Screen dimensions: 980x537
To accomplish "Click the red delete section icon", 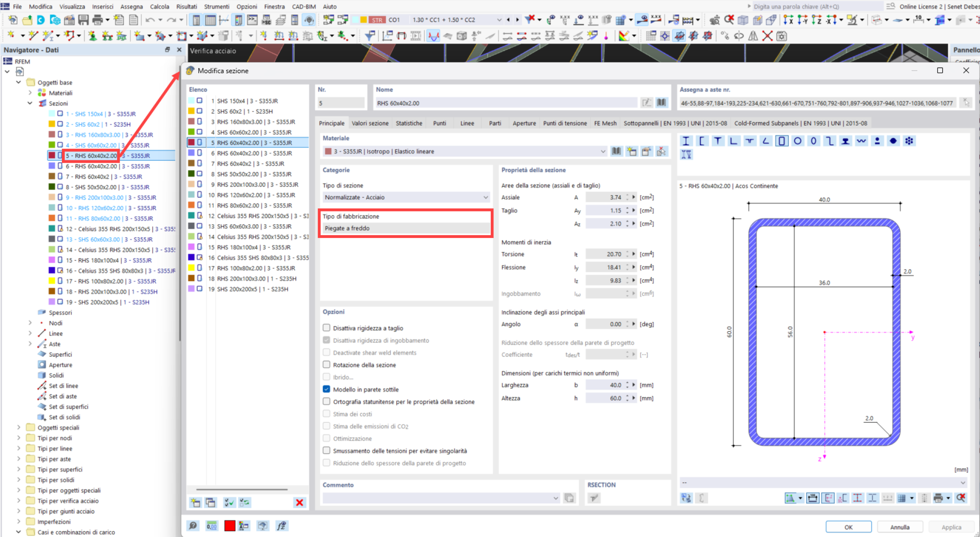I will [299, 503].
